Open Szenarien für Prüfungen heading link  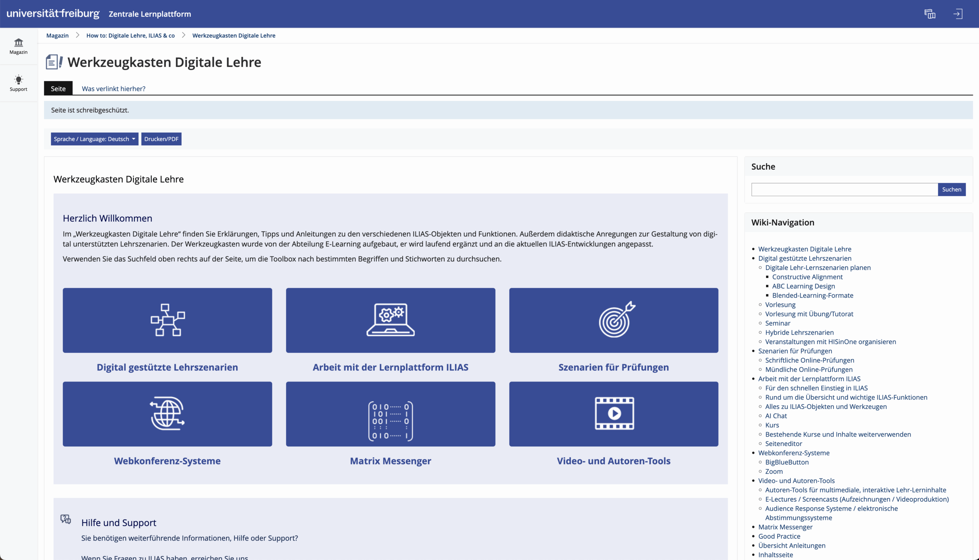pos(613,367)
